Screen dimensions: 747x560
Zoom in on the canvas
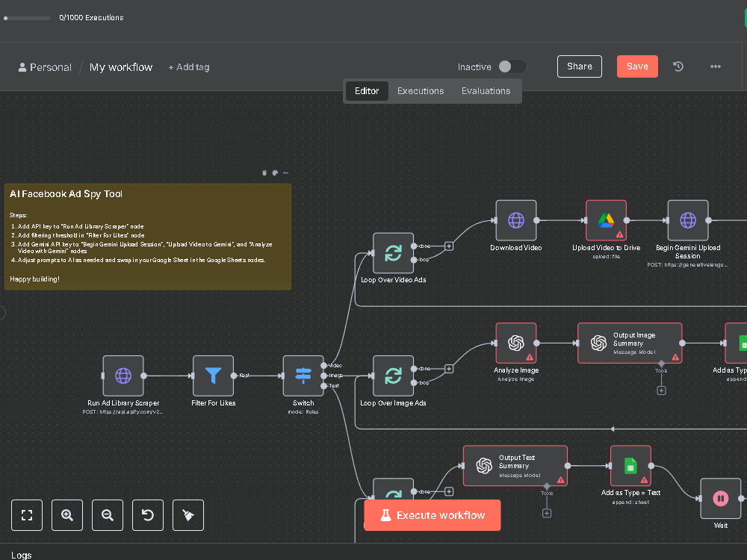point(67,515)
